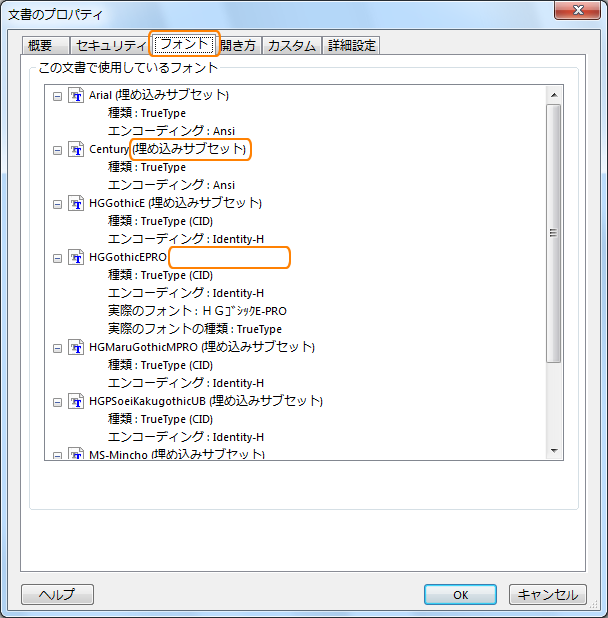This screenshot has width=608, height=618.
Task: Select the HGGothicE (埋め込みサブセット) row
Action: 175,203
